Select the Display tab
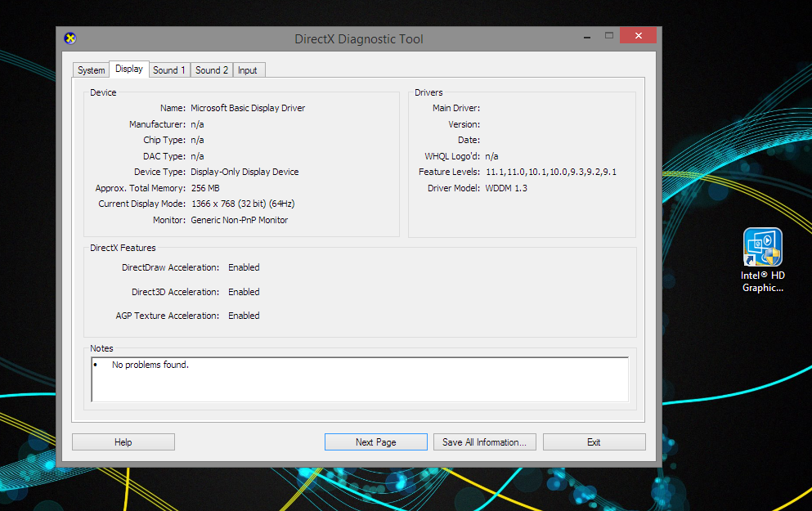812x511 pixels. (x=129, y=69)
